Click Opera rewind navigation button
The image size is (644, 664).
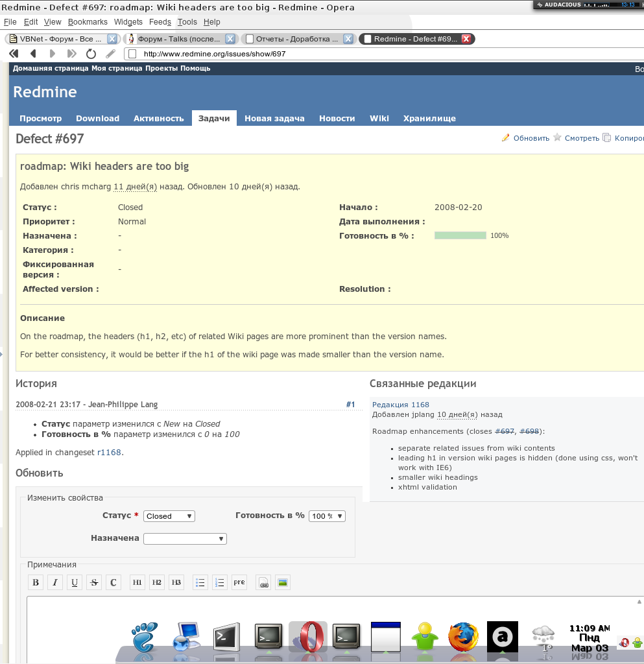click(14, 54)
